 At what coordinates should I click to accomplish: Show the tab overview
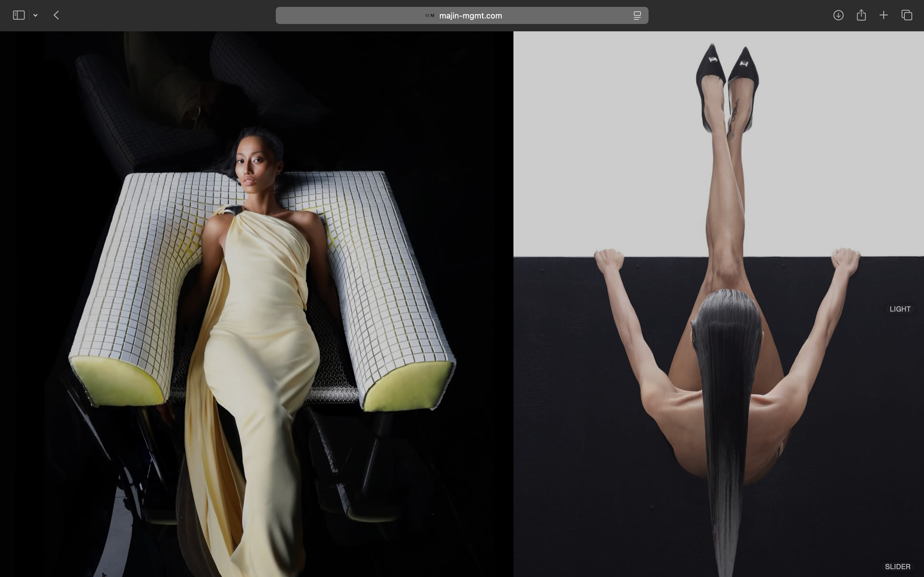click(907, 15)
